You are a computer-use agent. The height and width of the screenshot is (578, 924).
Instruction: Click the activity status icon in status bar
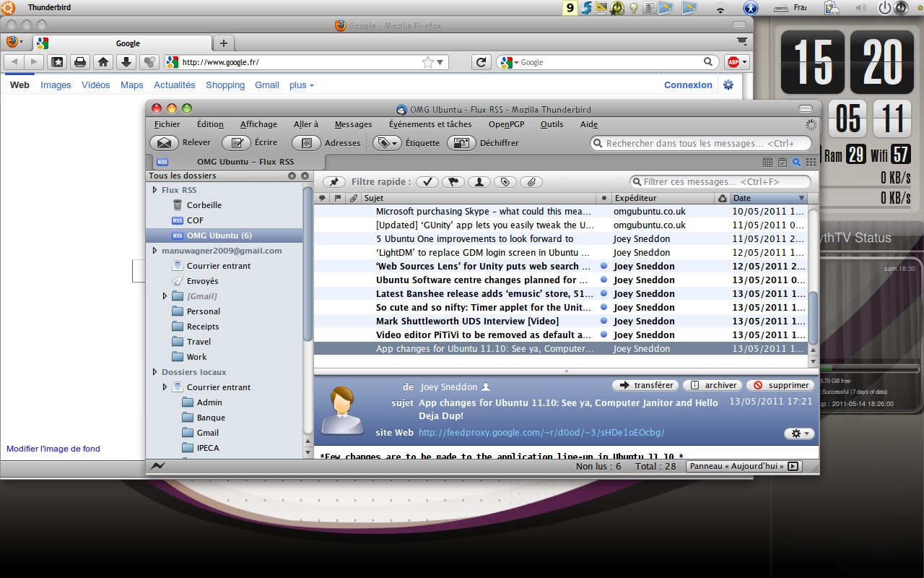[158, 466]
